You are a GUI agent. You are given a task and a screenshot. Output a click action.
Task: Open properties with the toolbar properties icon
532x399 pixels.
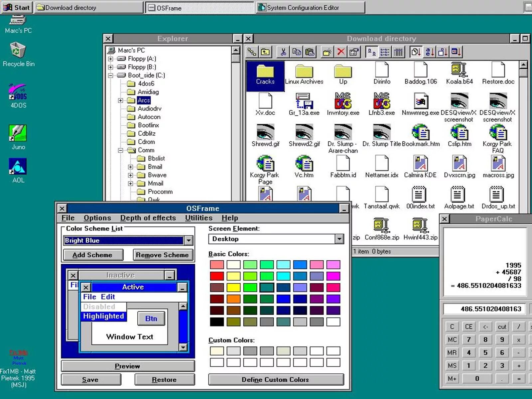click(x=353, y=52)
